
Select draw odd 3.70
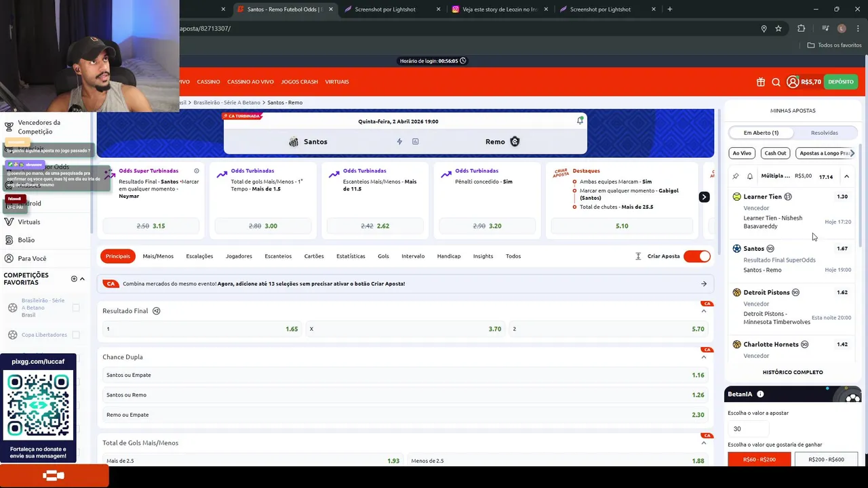[x=405, y=329]
